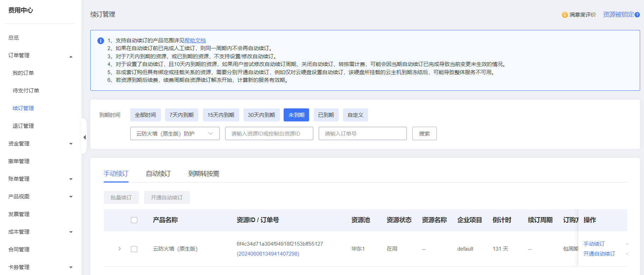Toggle the select-all checkbox in table header
The height and width of the screenshot is (275, 644).
pos(134,220)
